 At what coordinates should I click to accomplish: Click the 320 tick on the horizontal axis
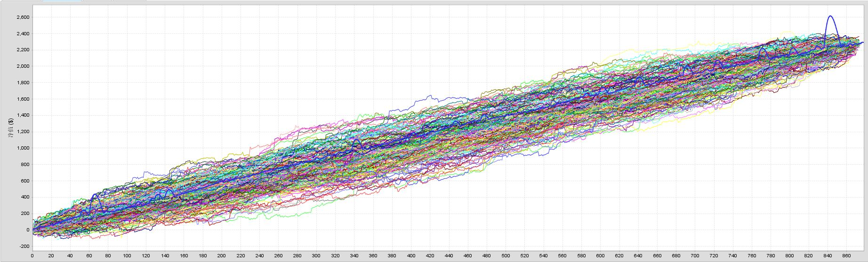(x=335, y=256)
